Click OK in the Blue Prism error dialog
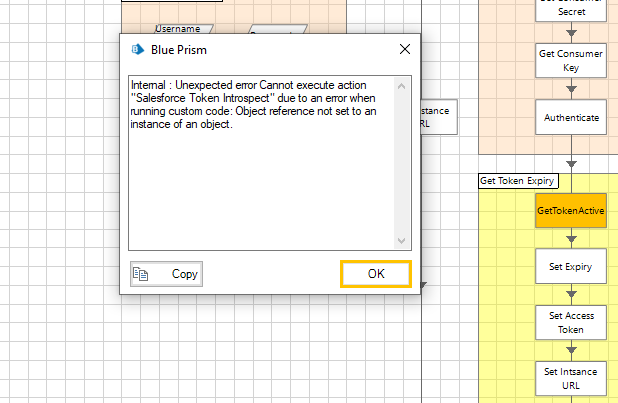 (376, 274)
